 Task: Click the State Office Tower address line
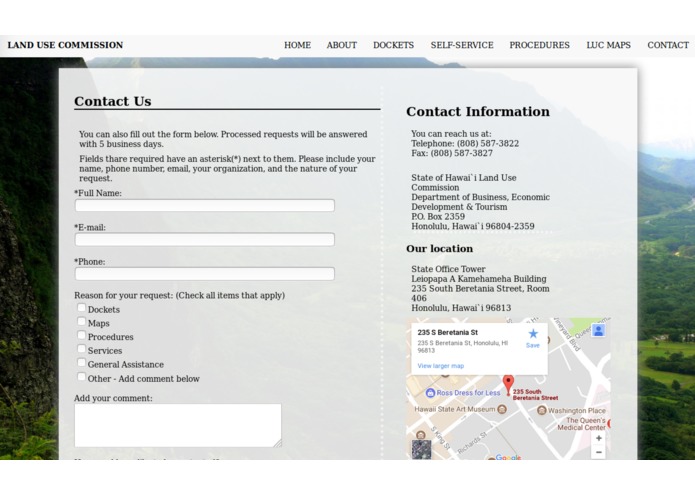448,269
